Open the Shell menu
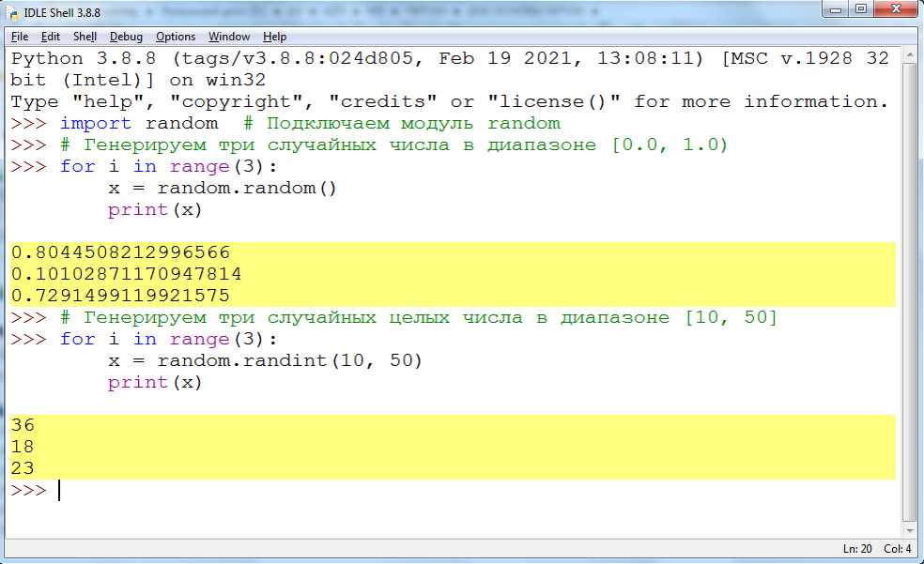Screen dimensions: 924x564 (x=85, y=37)
